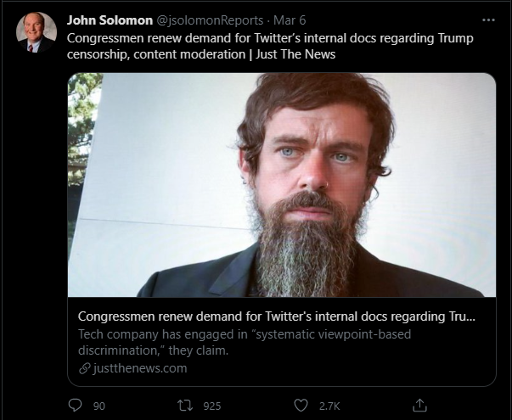Like the tweet with the heart icon
Screen dimensions: 512x420
coord(300,406)
